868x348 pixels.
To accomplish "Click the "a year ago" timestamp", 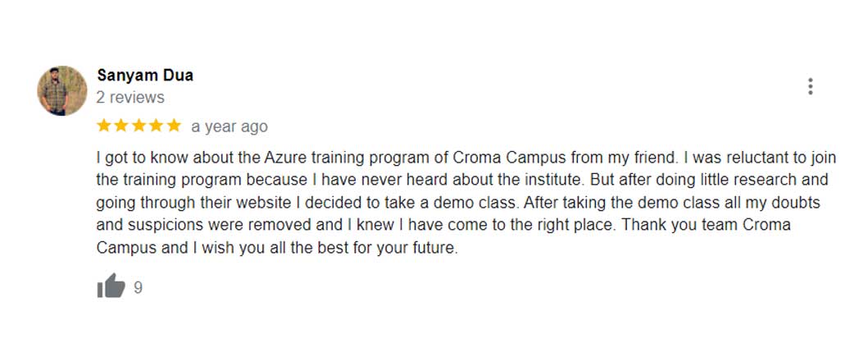I will click(229, 127).
